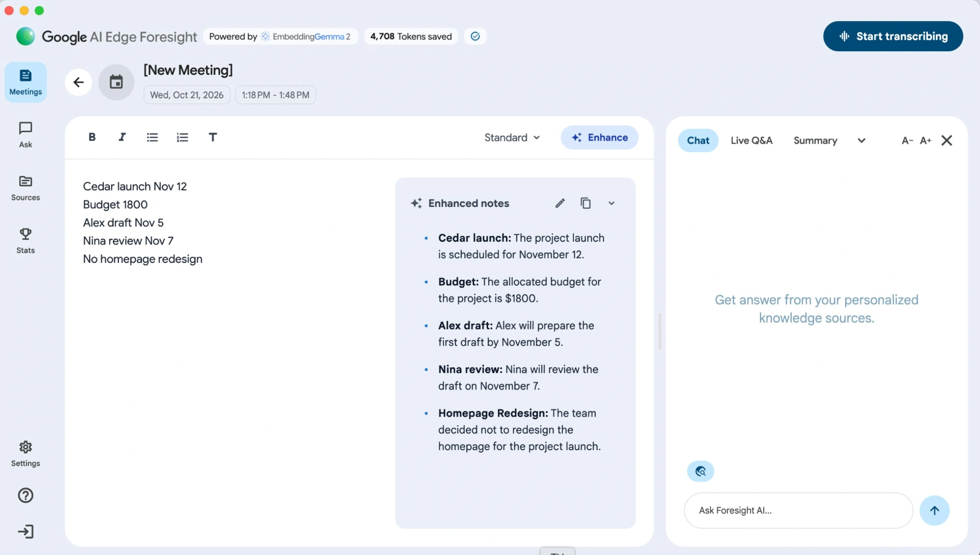Click the 1:18 PM - 1:48 PM time chip

275,95
